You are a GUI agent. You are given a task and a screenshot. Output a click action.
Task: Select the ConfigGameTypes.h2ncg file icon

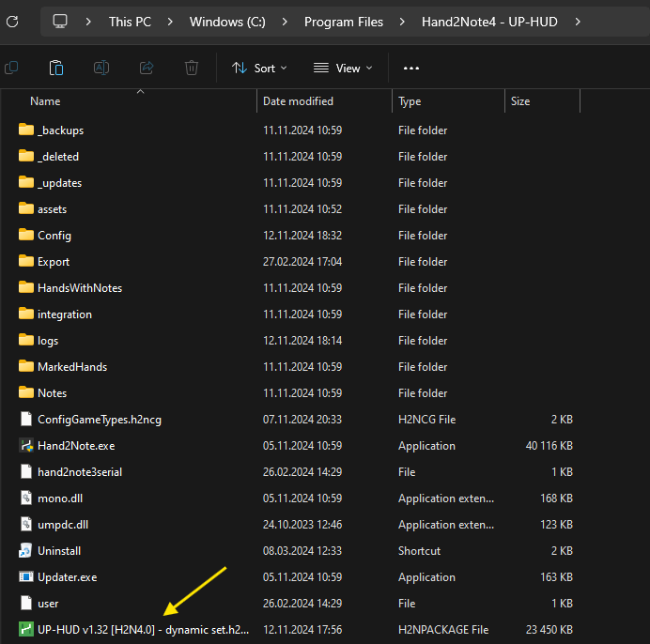tap(26, 419)
